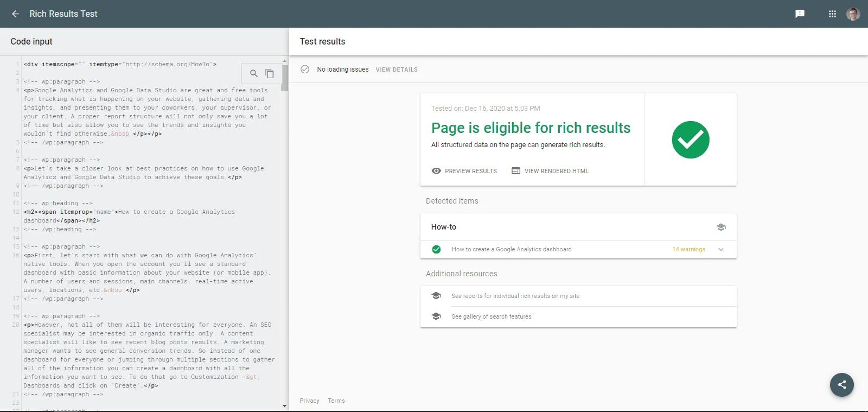This screenshot has width=868, height=412.
Task: Expand How to create Google Analytics dashboard item
Action: pyautogui.click(x=511, y=250)
